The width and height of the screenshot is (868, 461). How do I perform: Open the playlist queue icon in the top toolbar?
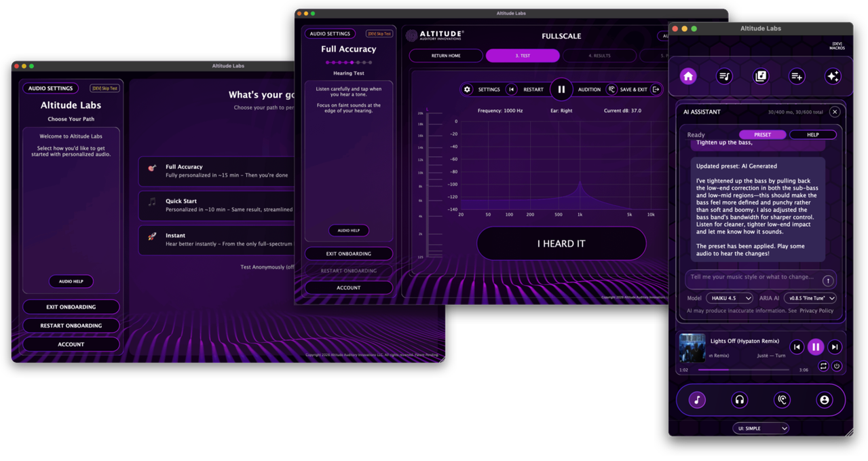pos(724,76)
